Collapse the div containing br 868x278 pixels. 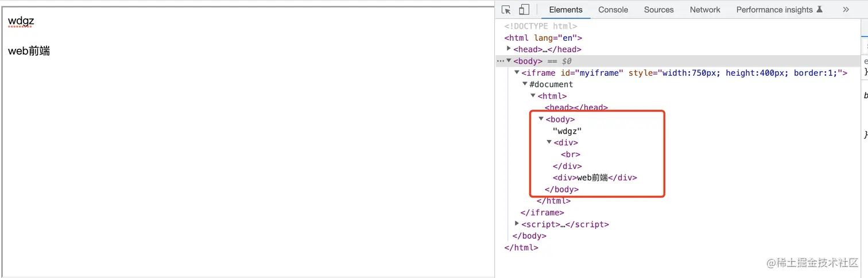pos(549,142)
